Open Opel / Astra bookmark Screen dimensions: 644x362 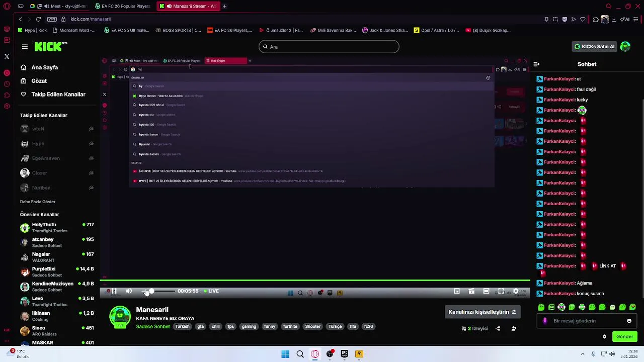(x=436, y=30)
